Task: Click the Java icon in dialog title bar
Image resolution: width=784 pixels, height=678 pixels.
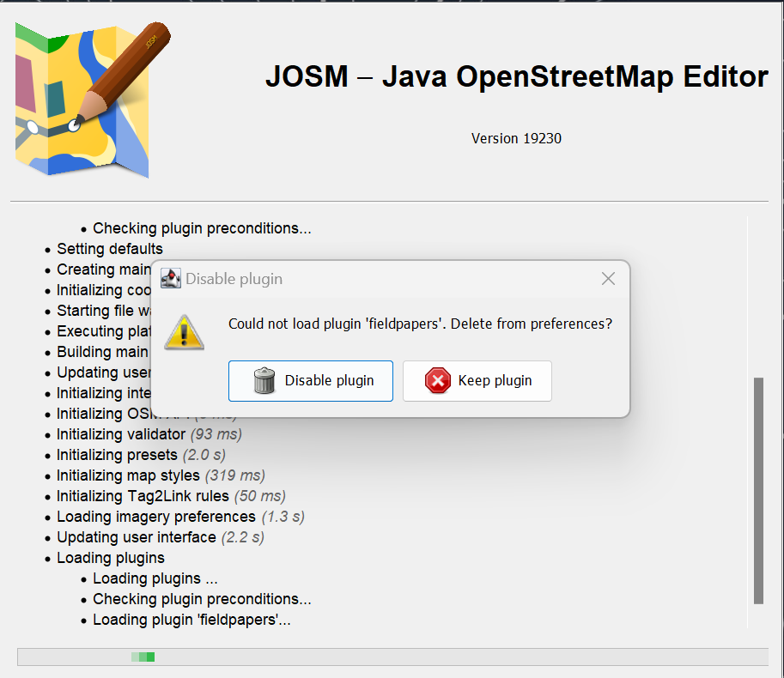Action: click(171, 279)
